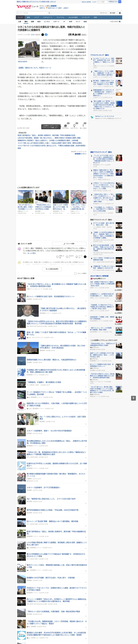Dismiss the 旧ジャニーズ事務所を法廷で批判 recommendation

tap(86, 301)
